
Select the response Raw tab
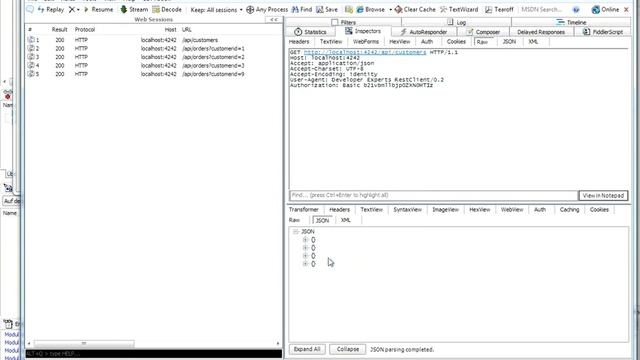click(x=294, y=220)
